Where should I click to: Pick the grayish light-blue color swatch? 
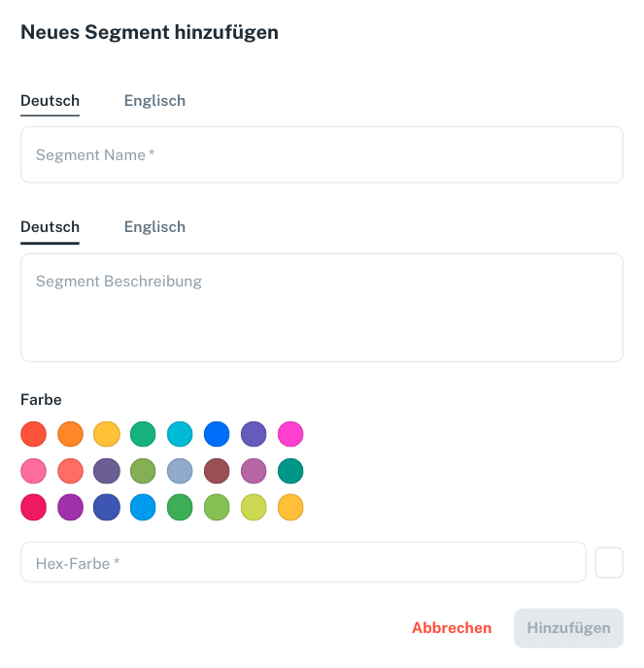[180, 471]
